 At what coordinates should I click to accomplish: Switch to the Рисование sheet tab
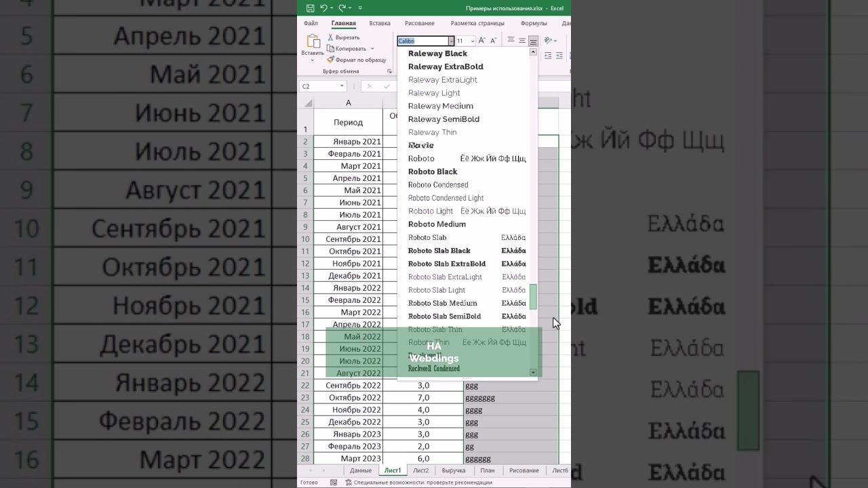[x=524, y=470]
